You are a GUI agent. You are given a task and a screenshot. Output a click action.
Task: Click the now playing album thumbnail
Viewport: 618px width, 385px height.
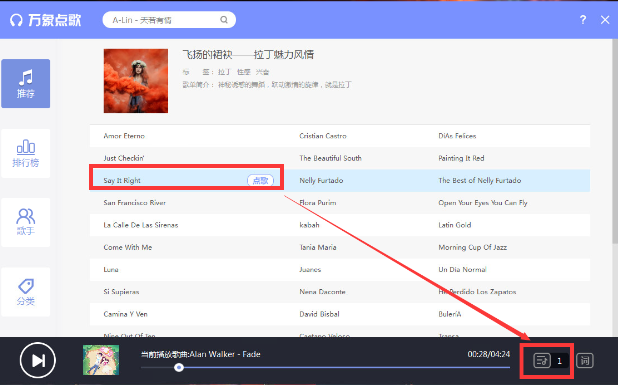tap(101, 360)
